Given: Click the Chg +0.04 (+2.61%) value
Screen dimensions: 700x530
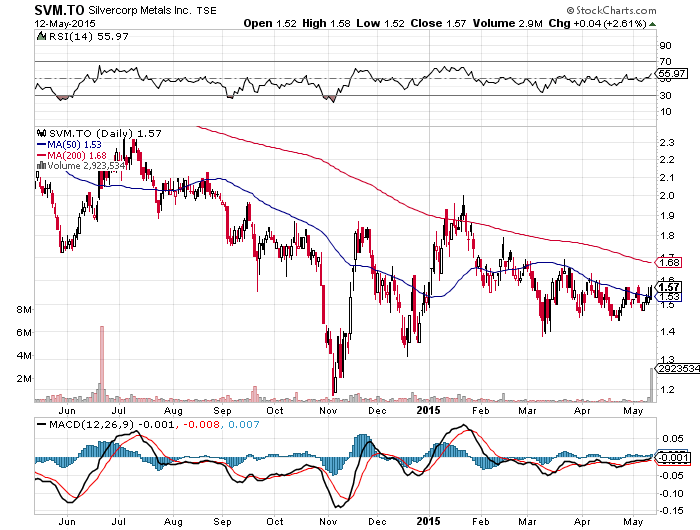Looking at the screenshot, I should tap(597, 23).
